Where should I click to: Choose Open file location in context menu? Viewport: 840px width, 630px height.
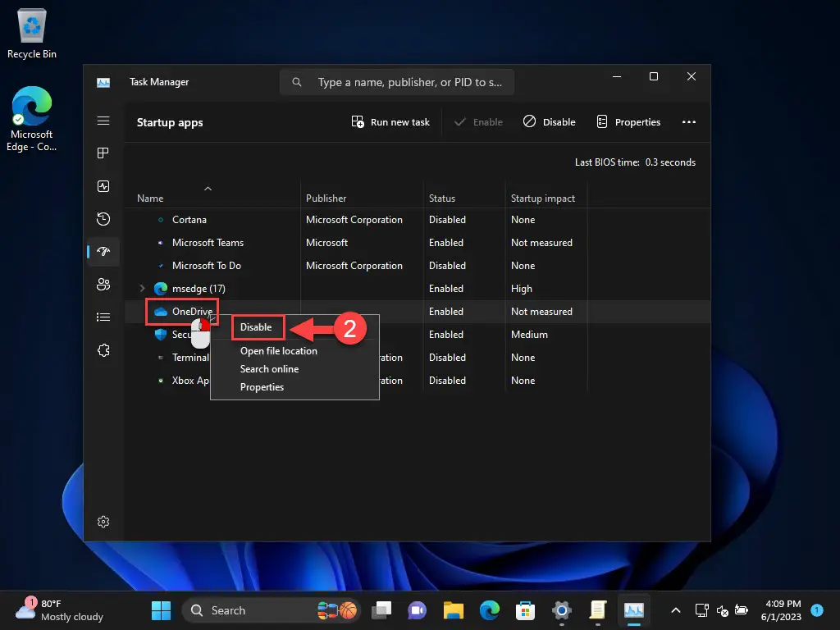tap(279, 351)
